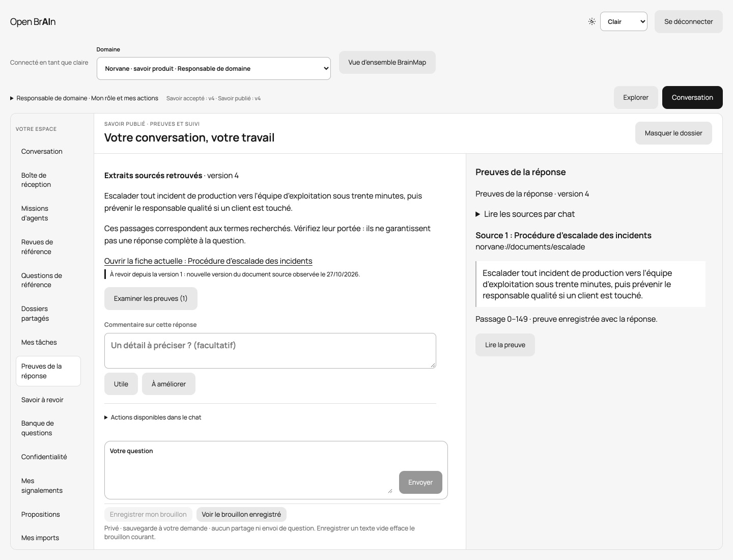Expand 'Actions disponibles dans le chat'

point(153,417)
